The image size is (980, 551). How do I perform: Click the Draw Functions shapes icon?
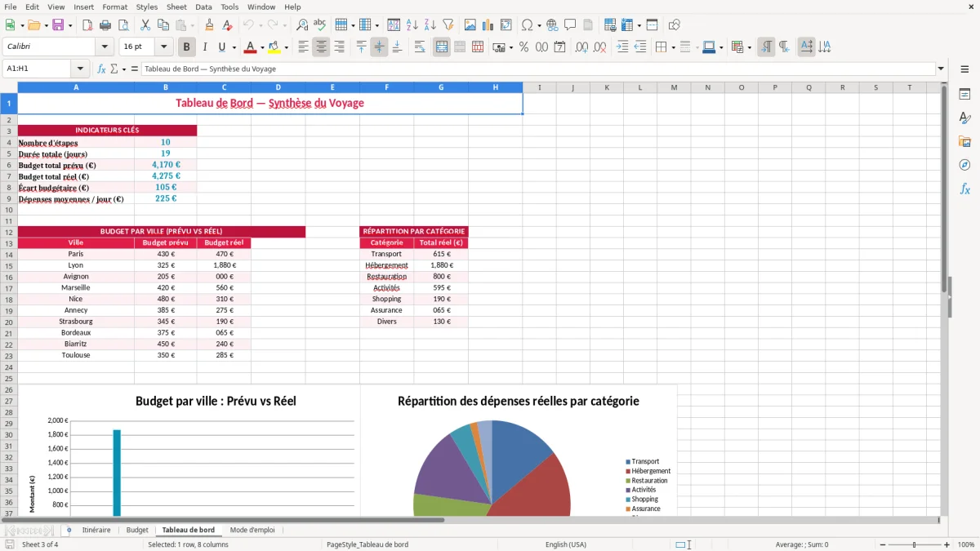pyautogui.click(x=674, y=25)
